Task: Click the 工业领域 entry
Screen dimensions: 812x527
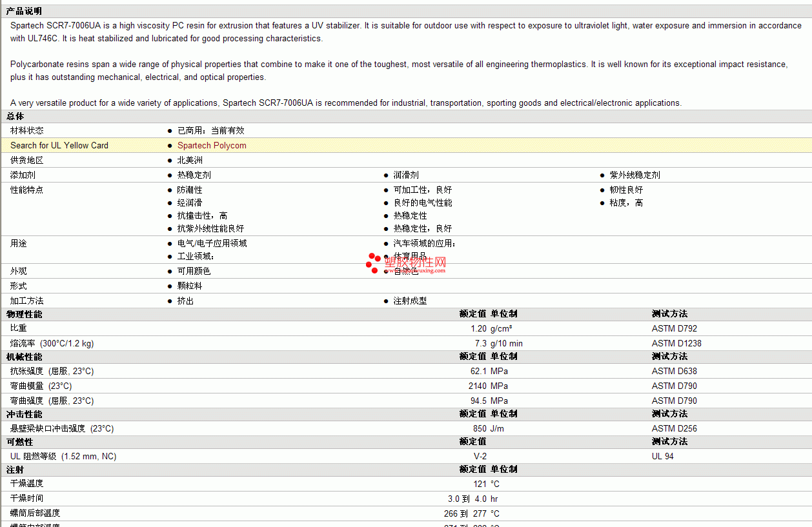Action: [x=196, y=256]
